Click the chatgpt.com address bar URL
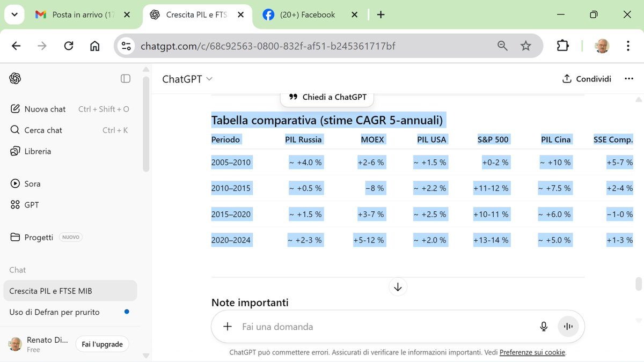Screen dimensions: 644x362 [268, 46]
